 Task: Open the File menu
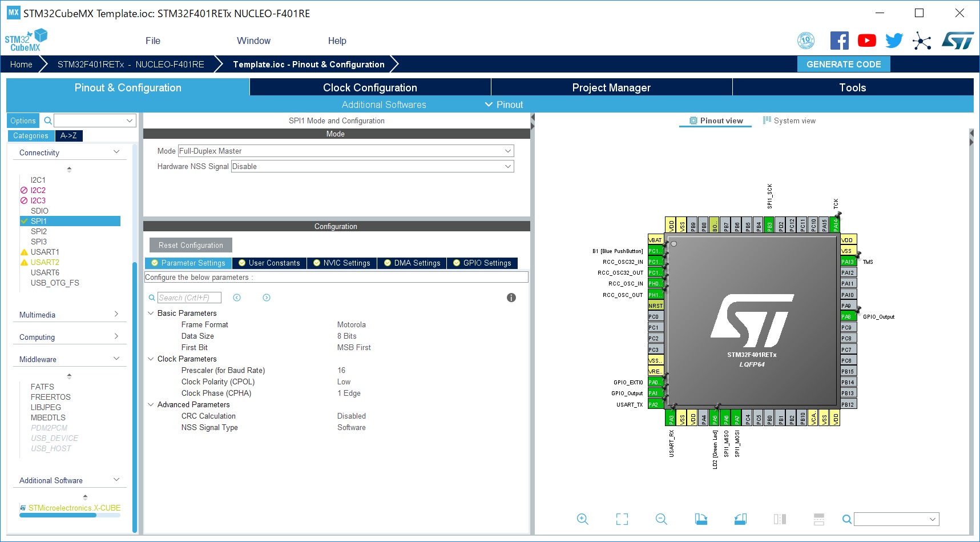coord(153,41)
